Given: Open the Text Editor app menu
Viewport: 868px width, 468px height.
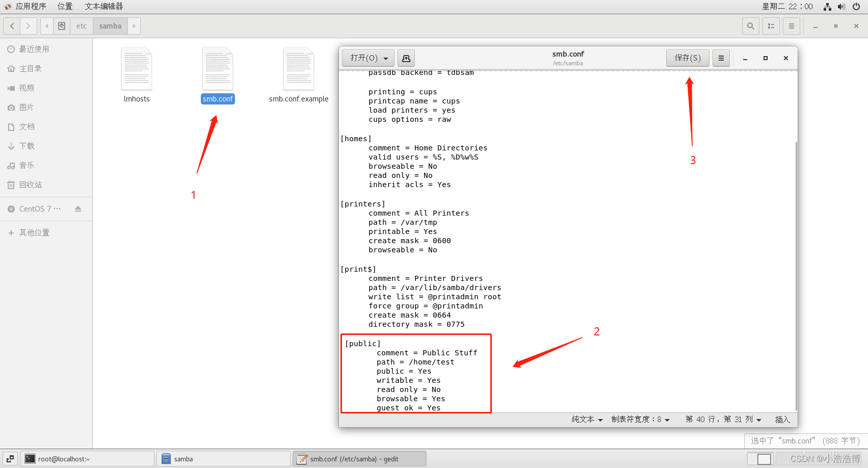Looking at the screenshot, I should pos(104,7).
